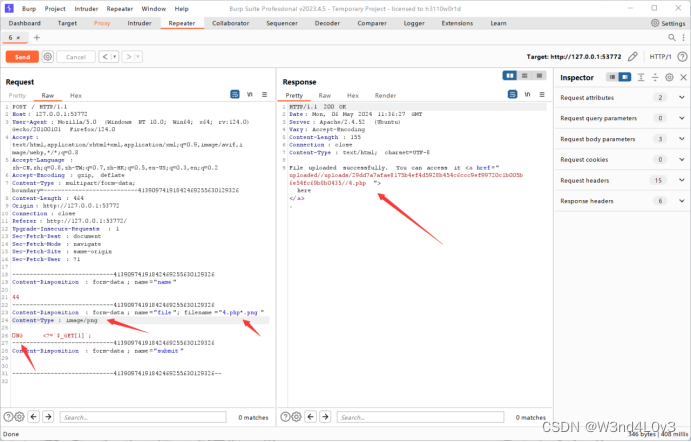Screen dimensions: 691x442
Task: Edit the target with the pencil icon
Action: 632,56
